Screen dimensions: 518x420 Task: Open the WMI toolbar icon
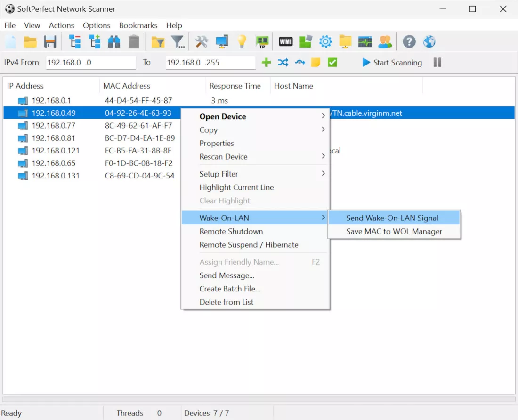coord(285,42)
